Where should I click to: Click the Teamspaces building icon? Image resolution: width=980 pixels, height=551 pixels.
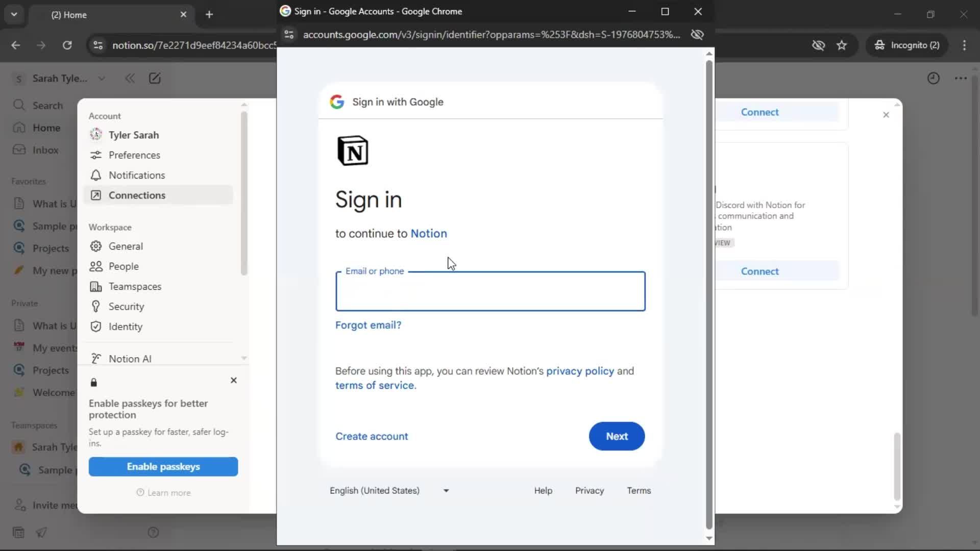[95, 286]
